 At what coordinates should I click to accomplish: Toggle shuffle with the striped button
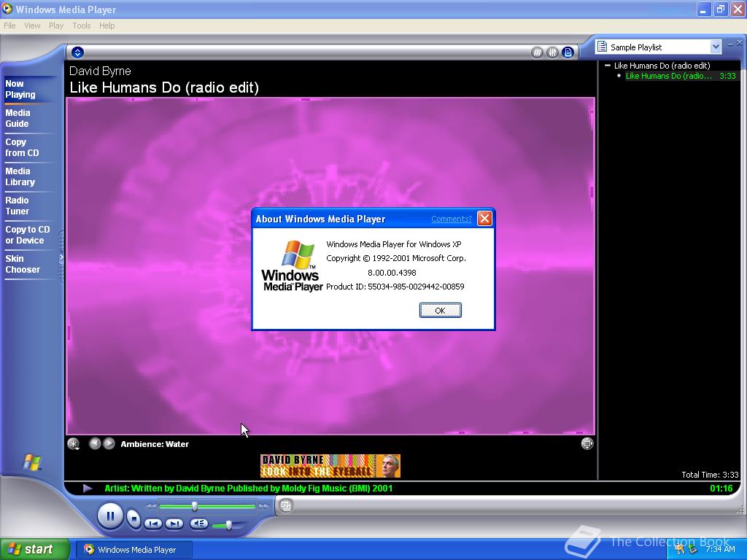pos(537,52)
